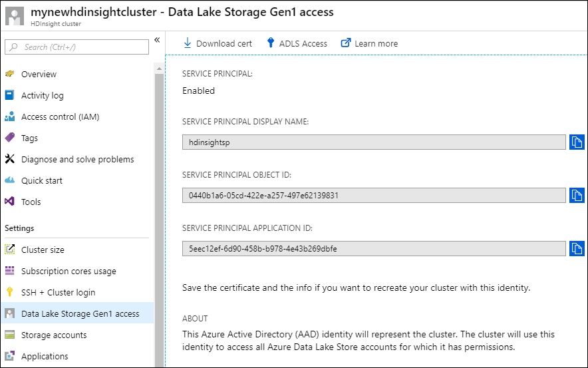Click the HDInsight cluster header icon
The image size is (588, 368).
15,16
